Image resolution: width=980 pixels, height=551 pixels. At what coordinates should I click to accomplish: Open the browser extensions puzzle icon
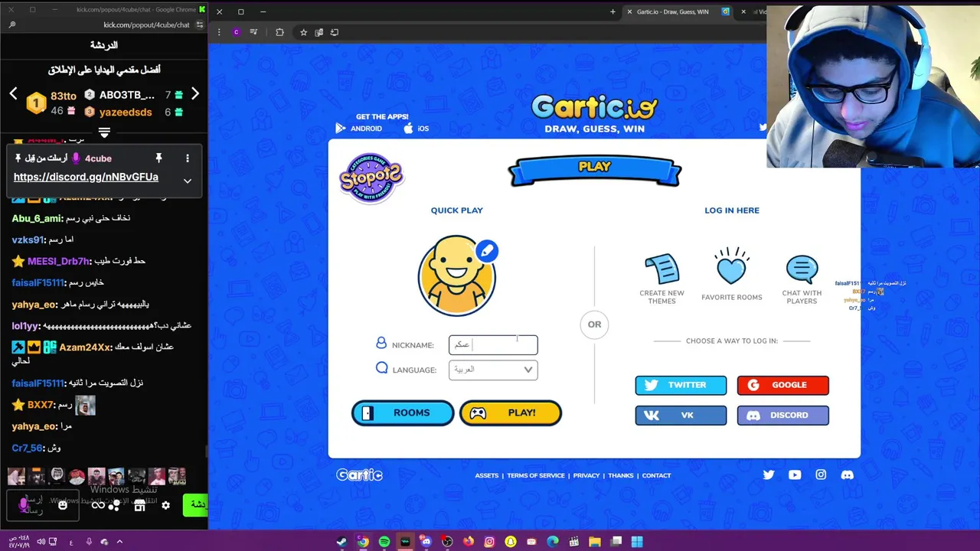click(279, 32)
